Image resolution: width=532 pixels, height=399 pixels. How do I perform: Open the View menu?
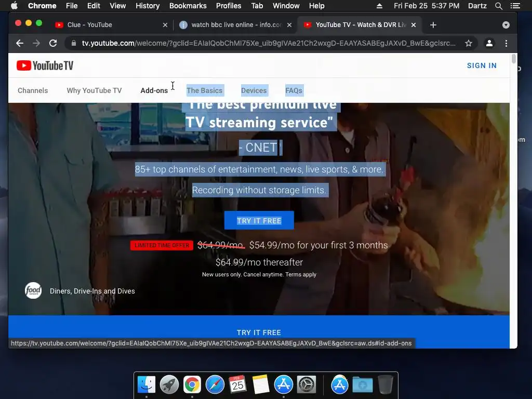click(118, 6)
